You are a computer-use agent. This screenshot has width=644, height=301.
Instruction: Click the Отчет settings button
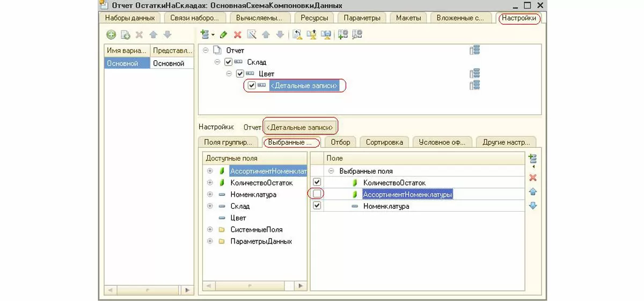252,127
